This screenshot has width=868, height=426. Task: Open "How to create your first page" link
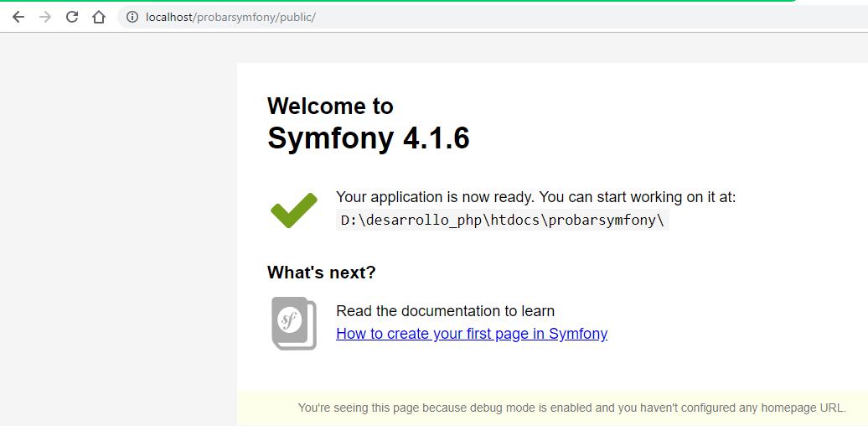471,334
